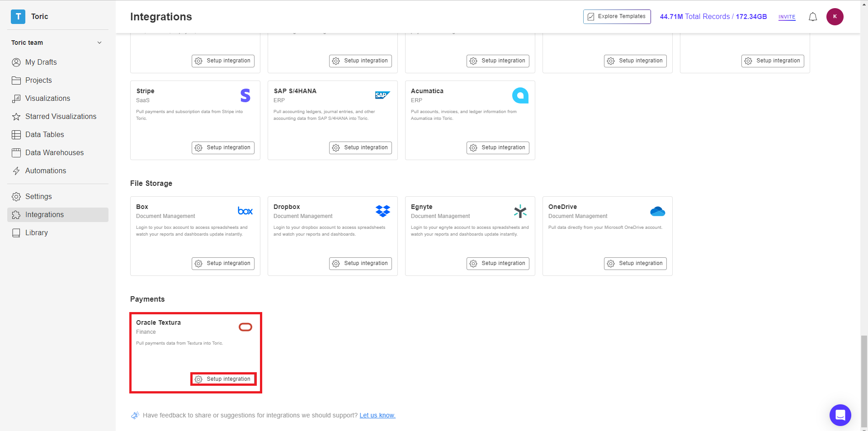Click Dropbox logo icon
This screenshot has width=868, height=431.
(382, 211)
